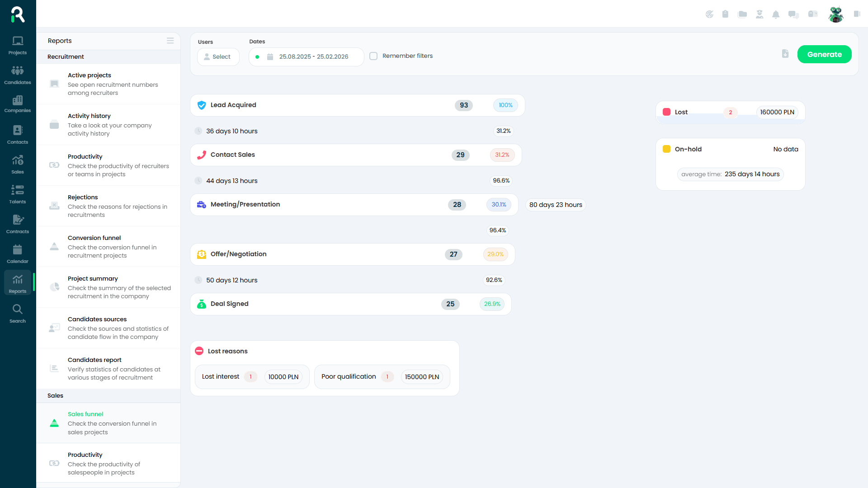Open the Candidates sources report link
The width and height of the screenshot is (868, 488).
(97, 319)
